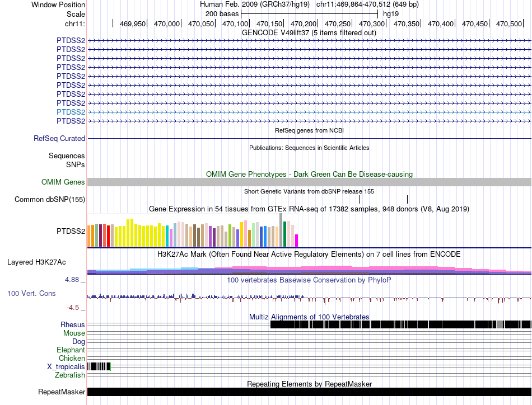
Task: Open 'Publications: Sequences in Scientific Articles' title
Action: tap(309, 148)
